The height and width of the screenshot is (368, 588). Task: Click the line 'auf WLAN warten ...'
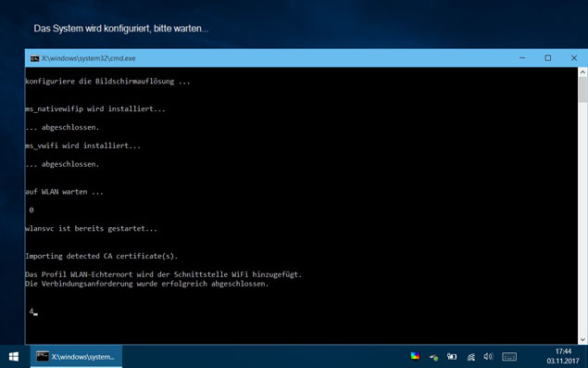pos(64,192)
